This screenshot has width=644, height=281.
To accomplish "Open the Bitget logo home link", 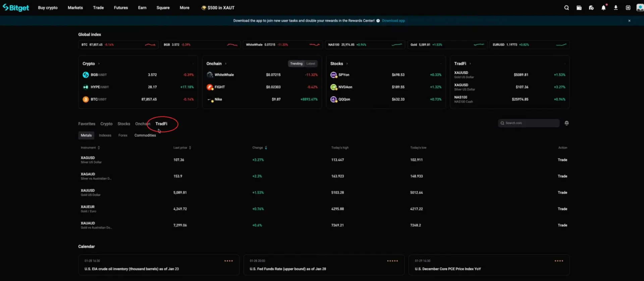I will click(16, 7).
